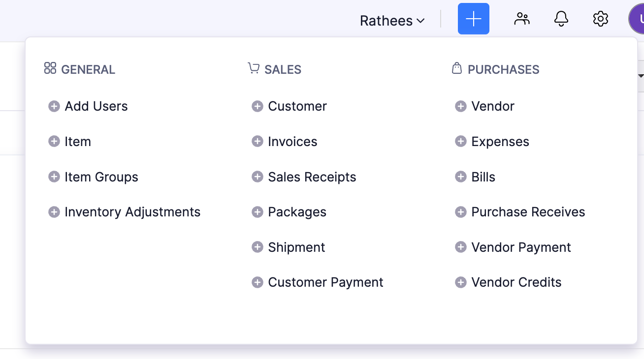Click the referral people icon

(521, 19)
